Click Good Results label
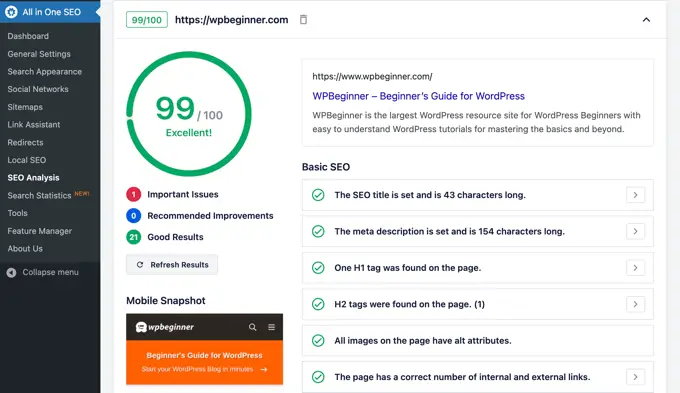This screenshot has width=680, height=393. pyautogui.click(x=175, y=237)
